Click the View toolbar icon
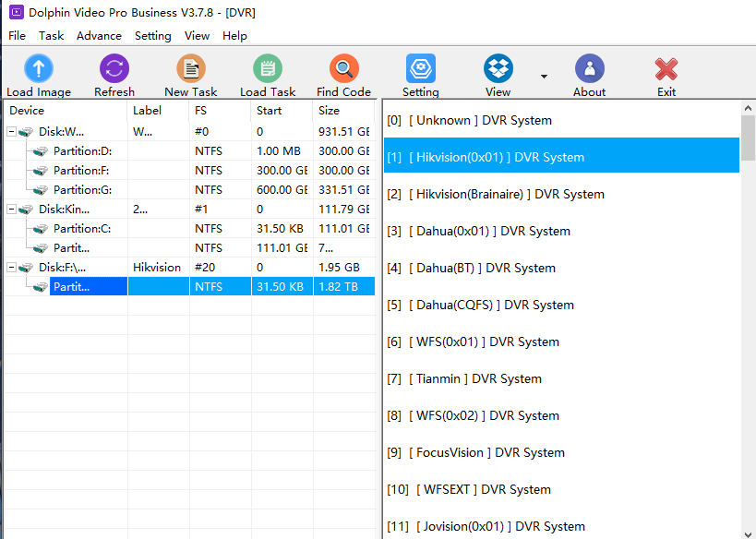This screenshot has height=539, width=756. (498, 68)
